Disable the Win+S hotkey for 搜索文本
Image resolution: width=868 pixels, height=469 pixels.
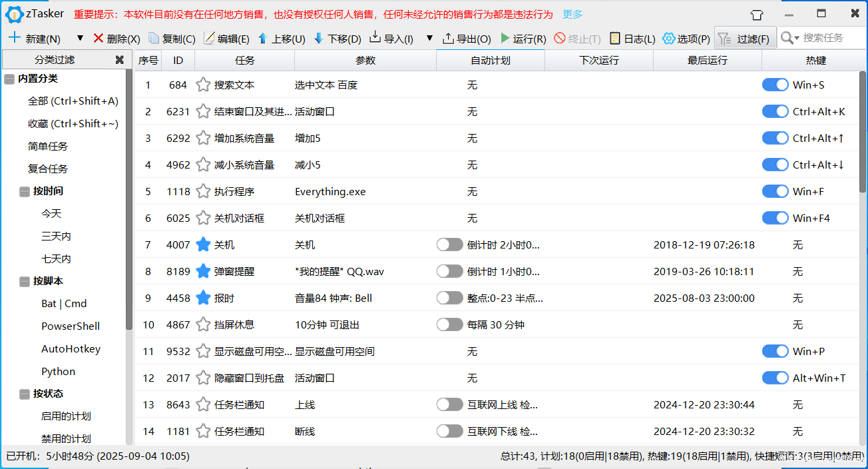coord(775,85)
